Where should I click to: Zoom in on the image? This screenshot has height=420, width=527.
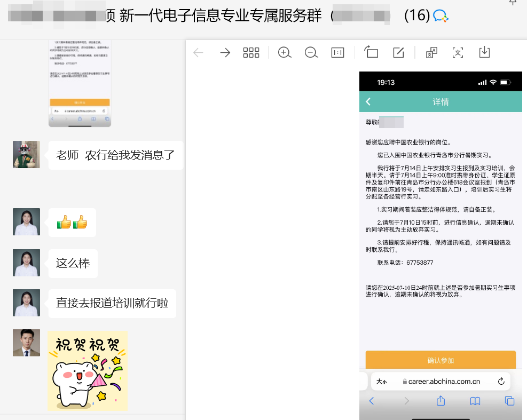285,52
